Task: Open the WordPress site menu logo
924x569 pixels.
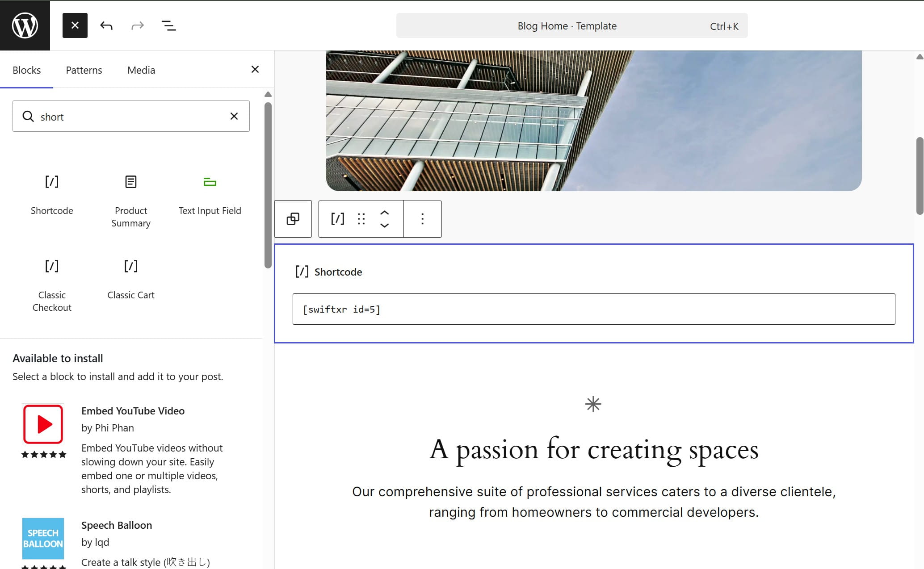Action: (x=25, y=25)
